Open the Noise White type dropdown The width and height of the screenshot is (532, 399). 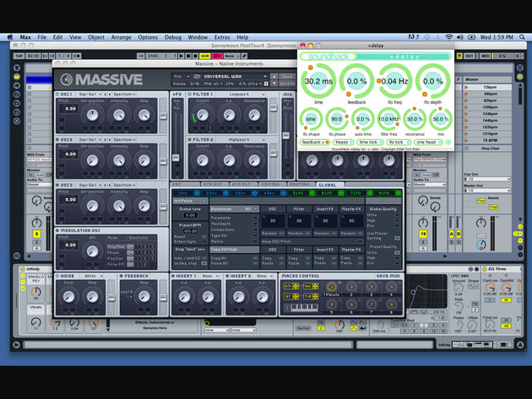(93, 276)
